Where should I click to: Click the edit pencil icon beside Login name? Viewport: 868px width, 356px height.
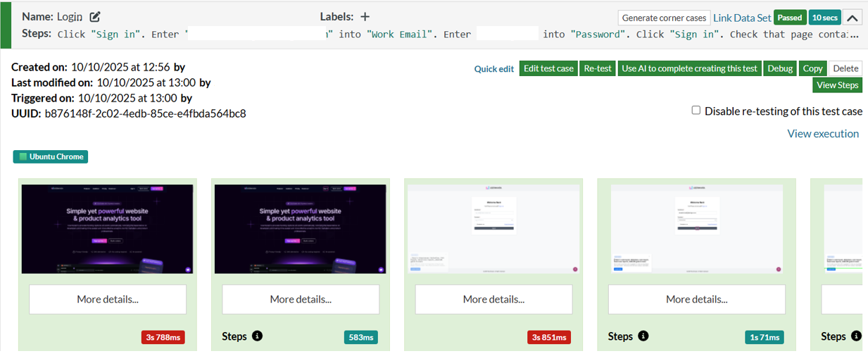[95, 17]
